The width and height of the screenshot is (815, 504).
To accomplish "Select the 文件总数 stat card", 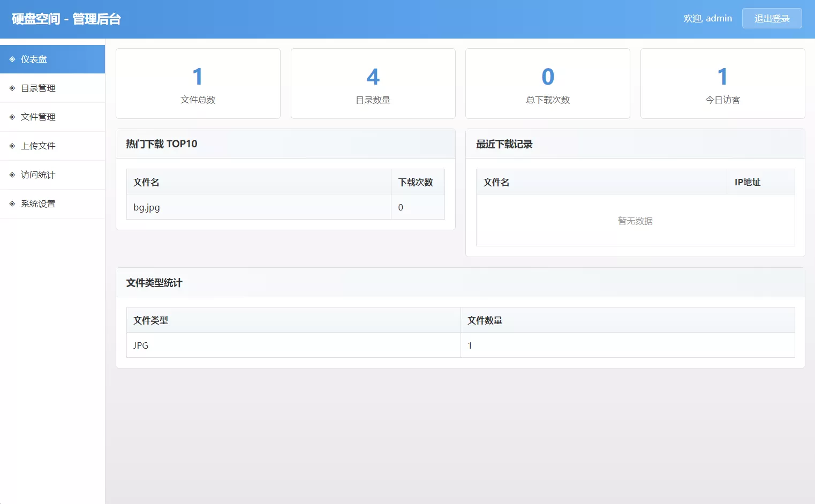I will (198, 84).
